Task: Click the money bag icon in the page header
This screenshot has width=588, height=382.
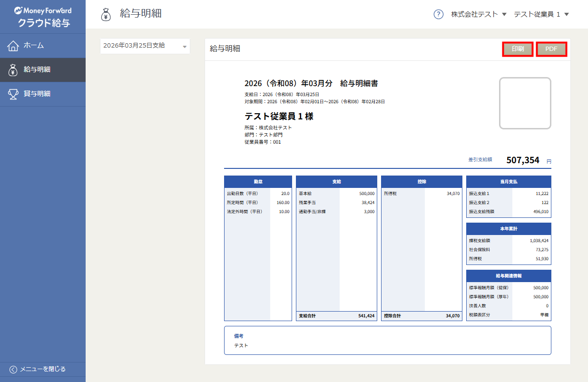Action: click(x=106, y=15)
